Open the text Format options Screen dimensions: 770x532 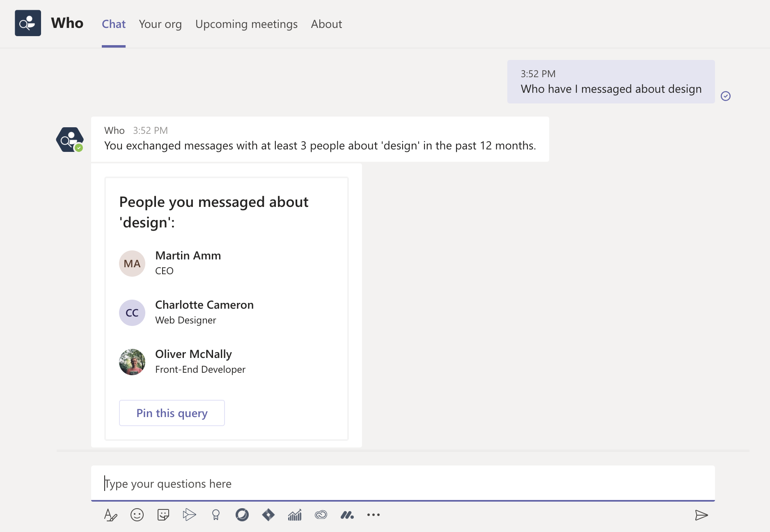click(x=110, y=515)
